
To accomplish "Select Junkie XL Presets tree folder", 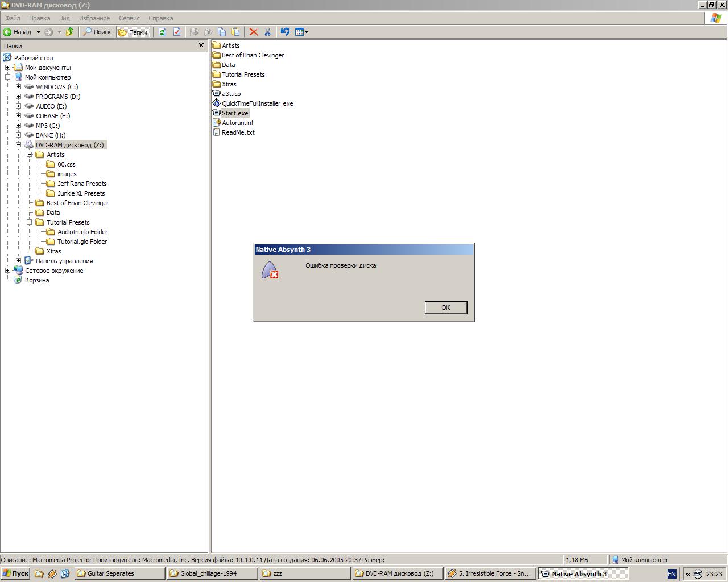I will (x=81, y=193).
